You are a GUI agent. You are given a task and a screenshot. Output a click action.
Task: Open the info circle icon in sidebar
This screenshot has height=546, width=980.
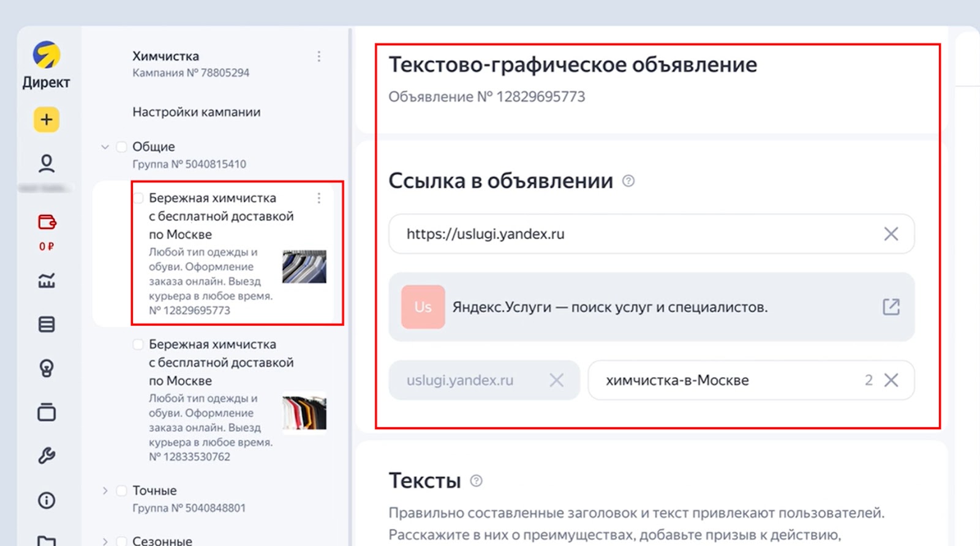(x=47, y=500)
